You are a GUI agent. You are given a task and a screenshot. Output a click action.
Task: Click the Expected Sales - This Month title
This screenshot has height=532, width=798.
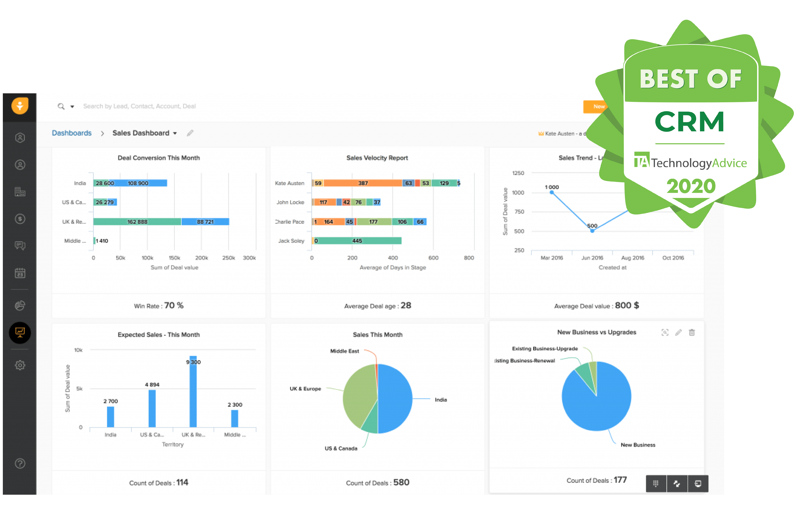[x=158, y=335]
